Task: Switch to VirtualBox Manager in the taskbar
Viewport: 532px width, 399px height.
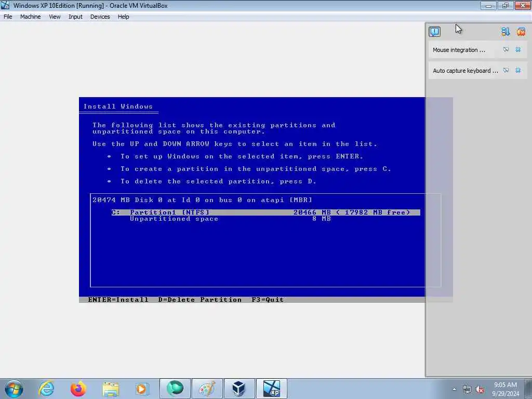Action: point(239,389)
